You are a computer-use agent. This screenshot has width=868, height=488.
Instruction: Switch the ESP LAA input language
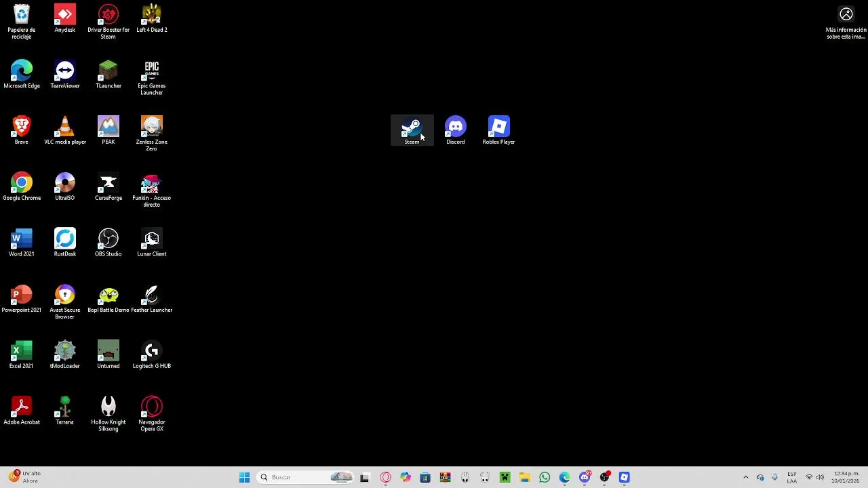[x=791, y=477]
